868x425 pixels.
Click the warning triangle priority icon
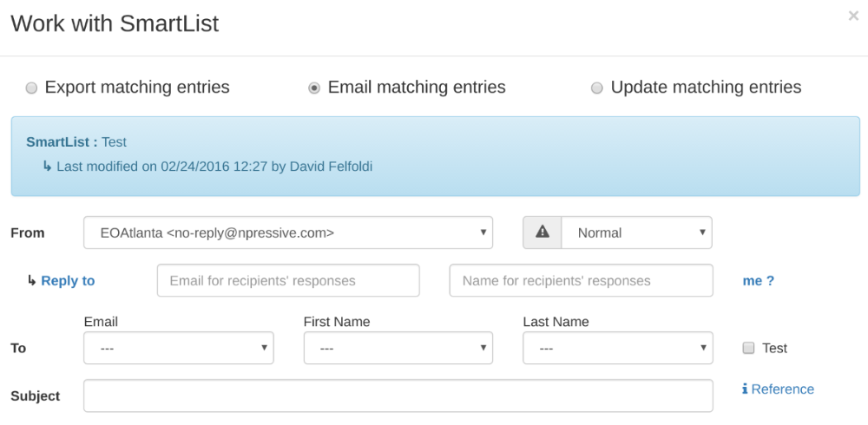coord(542,232)
